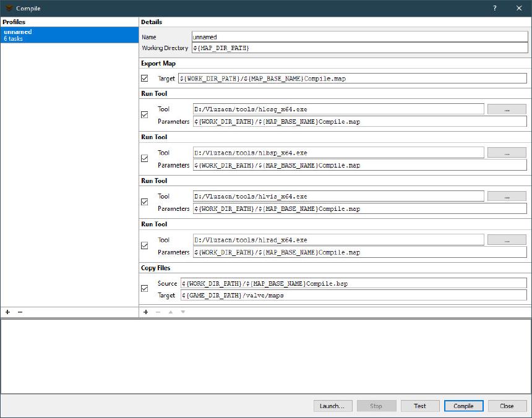Image resolution: width=532 pixels, height=418 pixels.
Task: Browse for hlbsp_x64.exe tool path
Action: (x=507, y=153)
